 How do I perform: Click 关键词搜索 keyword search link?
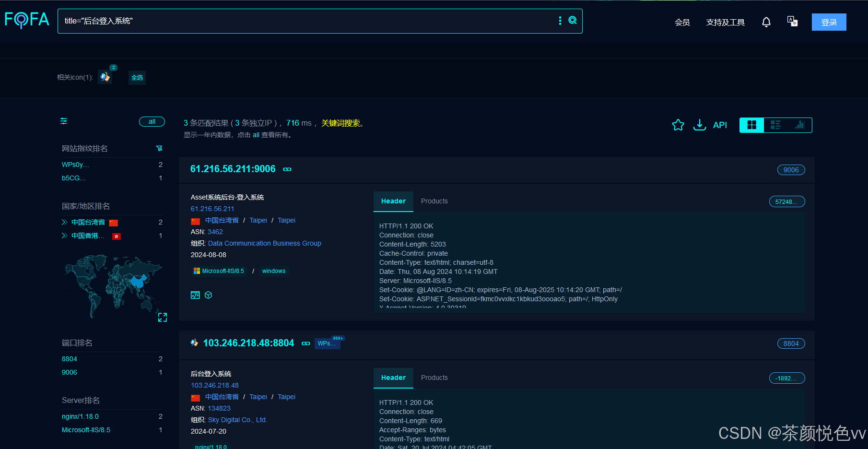pyautogui.click(x=340, y=123)
